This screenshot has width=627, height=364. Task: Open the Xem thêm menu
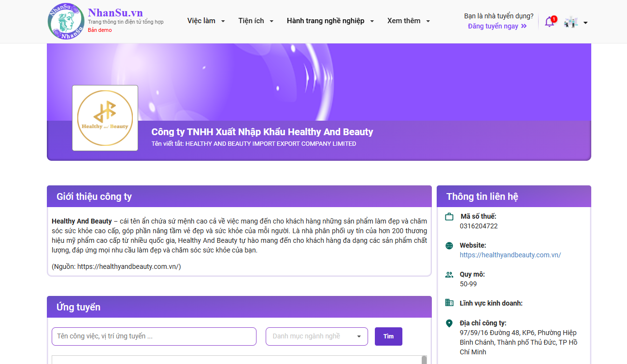coord(409,21)
